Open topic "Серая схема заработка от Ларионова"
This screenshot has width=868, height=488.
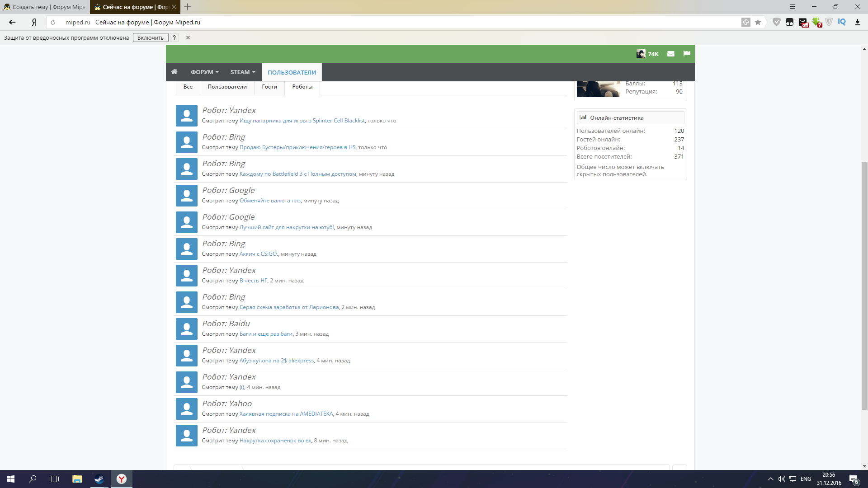click(x=289, y=307)
